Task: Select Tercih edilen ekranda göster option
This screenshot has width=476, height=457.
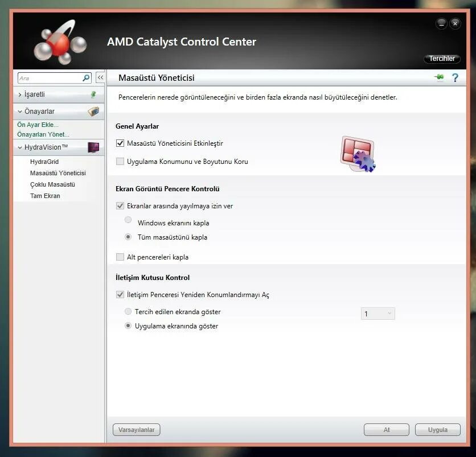Action: point(128,311)
